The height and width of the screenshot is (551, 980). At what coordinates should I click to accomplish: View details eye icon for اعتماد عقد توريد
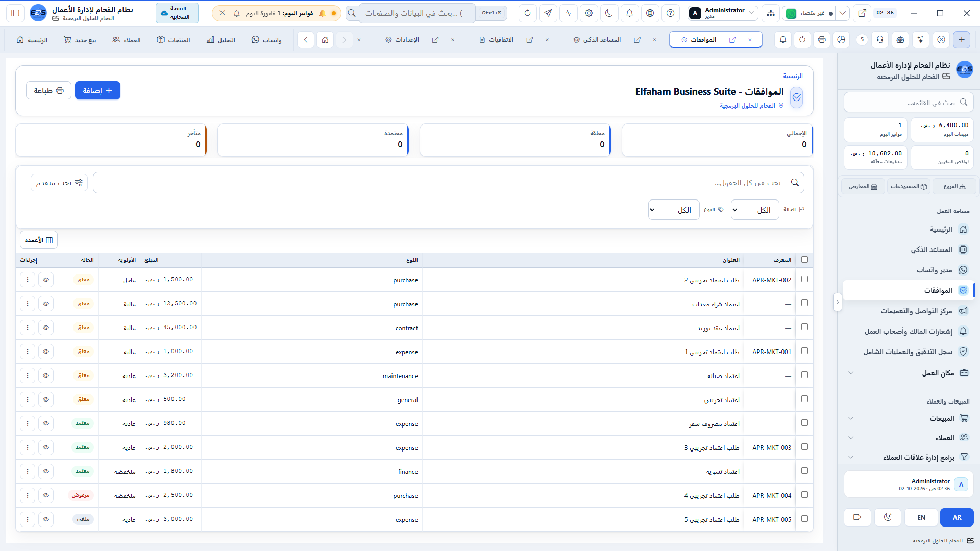click(x=46, y=328)
